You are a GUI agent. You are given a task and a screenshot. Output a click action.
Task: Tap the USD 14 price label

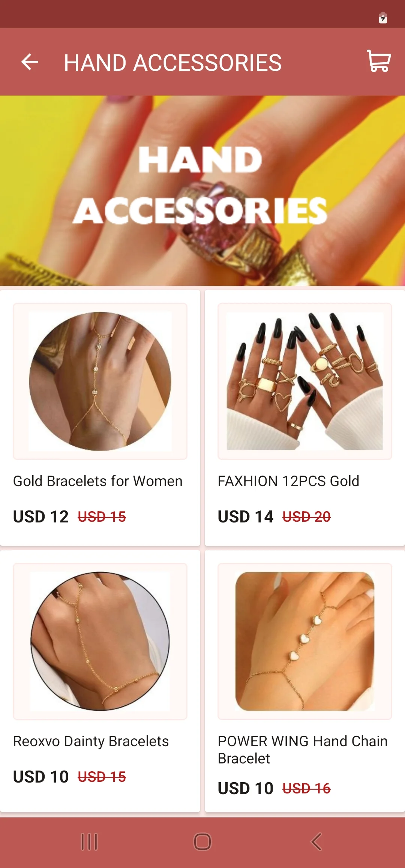point(246,517)
